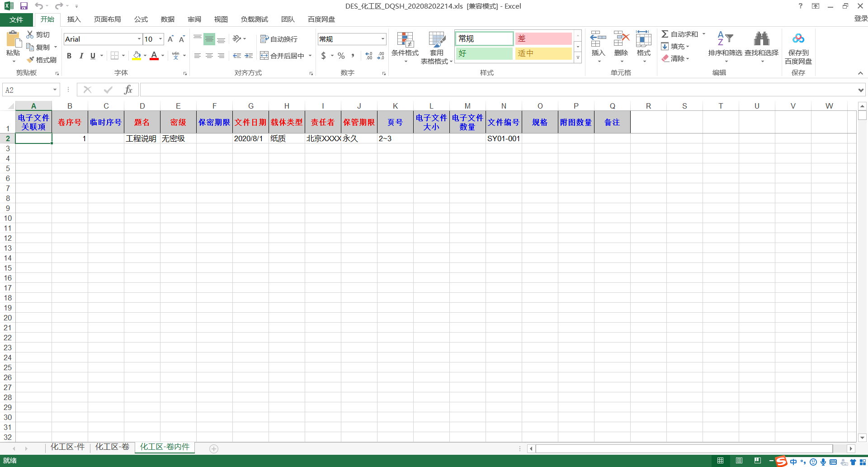Viewport: 868px width, 467px height.
Task: Apply the Neutral (适中) cell style
Action: [x=543, y=53]
